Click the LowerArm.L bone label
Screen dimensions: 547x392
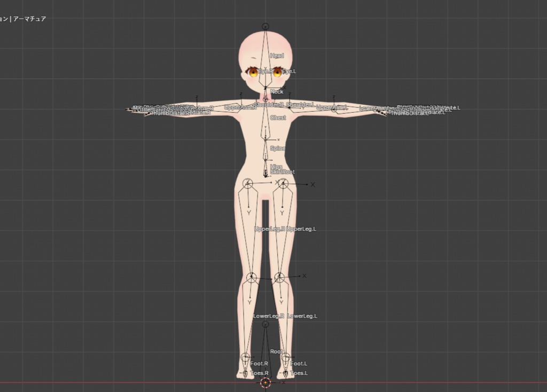click(371, 108)
